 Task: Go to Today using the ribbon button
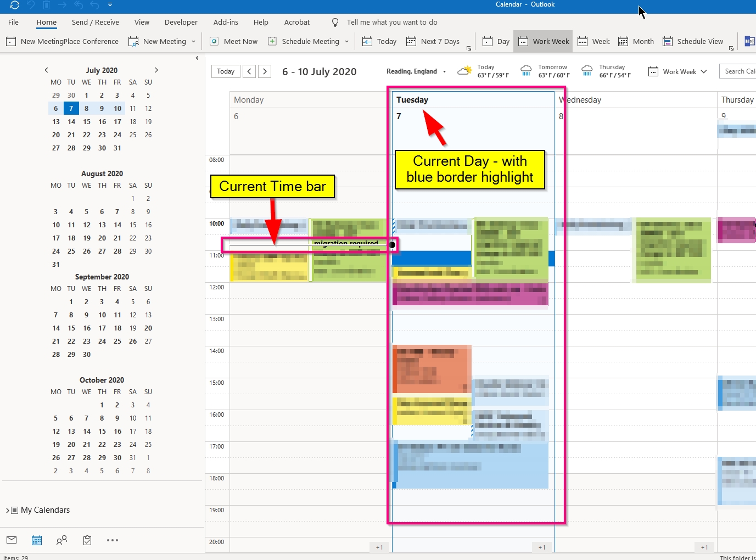(x=379, y=42)
